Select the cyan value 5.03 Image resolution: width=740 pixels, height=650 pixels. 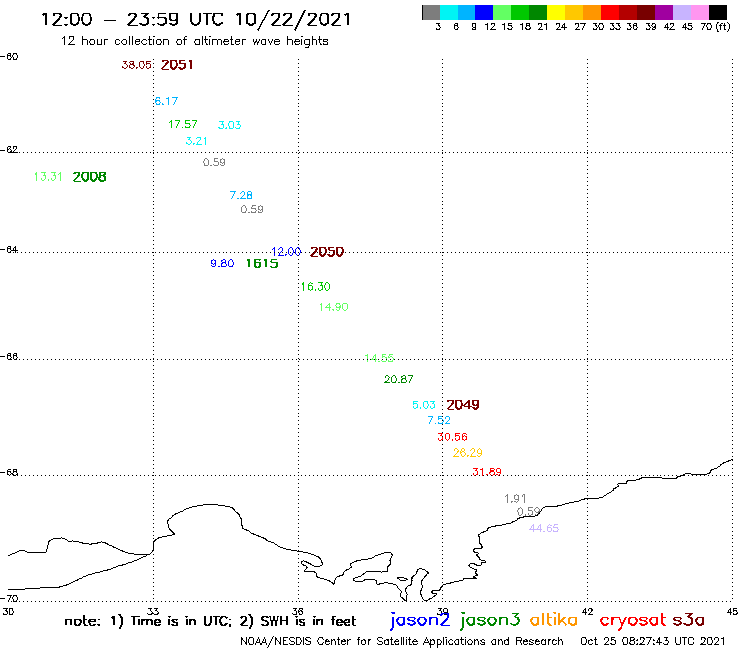[x=424, y=405]
